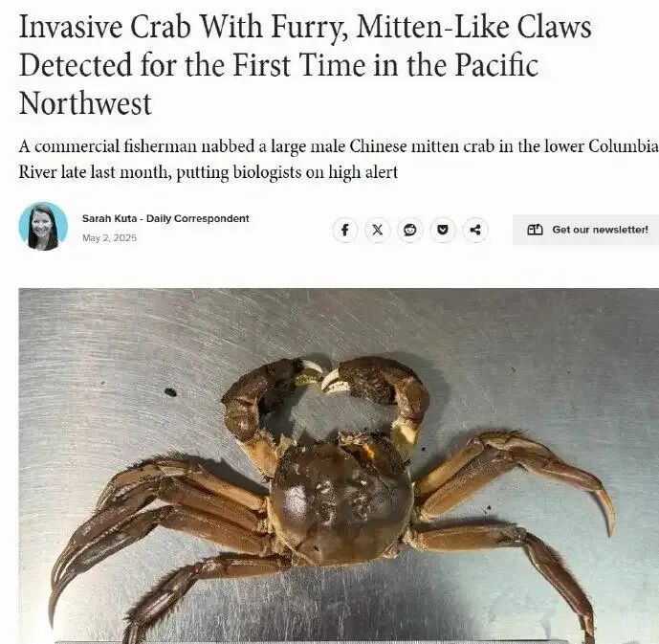
Task: Click the Pacific word in the headline
Action: (x=496, y=65)
